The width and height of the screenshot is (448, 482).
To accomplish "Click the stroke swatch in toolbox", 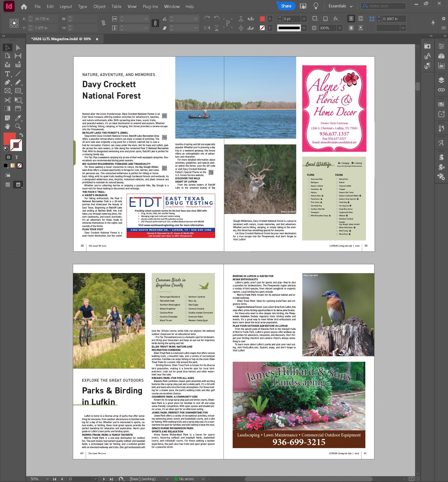I will (16, 145).
